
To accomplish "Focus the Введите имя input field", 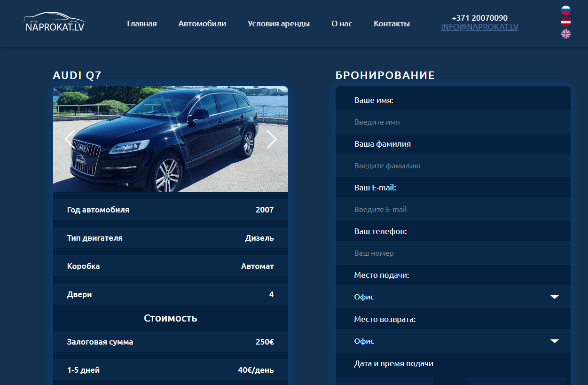I will (453, 122).
